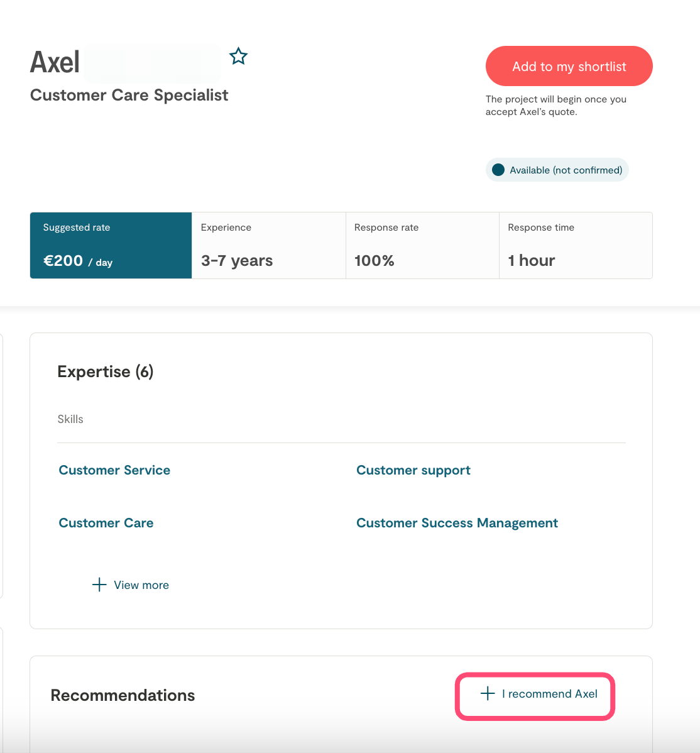Viewport: 700px width, 753px height.
Task: Click the star favorite icon beside Axel
Action: pyautogui.click(x=239, y=57)
